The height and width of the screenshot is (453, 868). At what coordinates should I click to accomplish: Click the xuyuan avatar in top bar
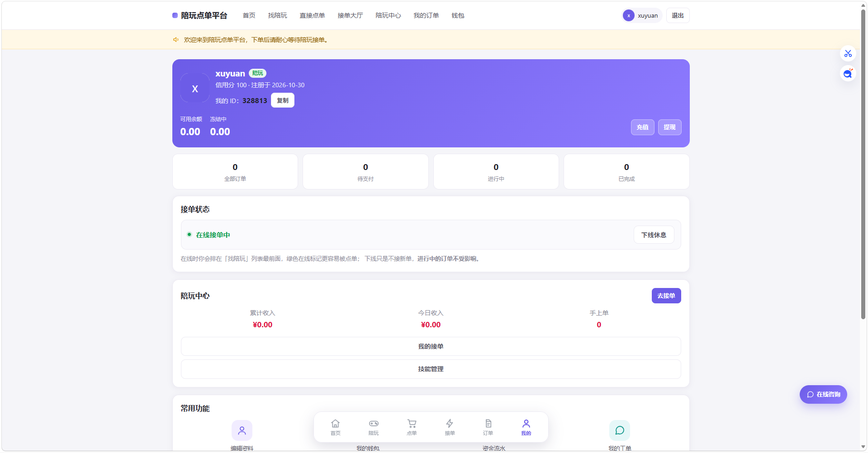tap(628, 15)
